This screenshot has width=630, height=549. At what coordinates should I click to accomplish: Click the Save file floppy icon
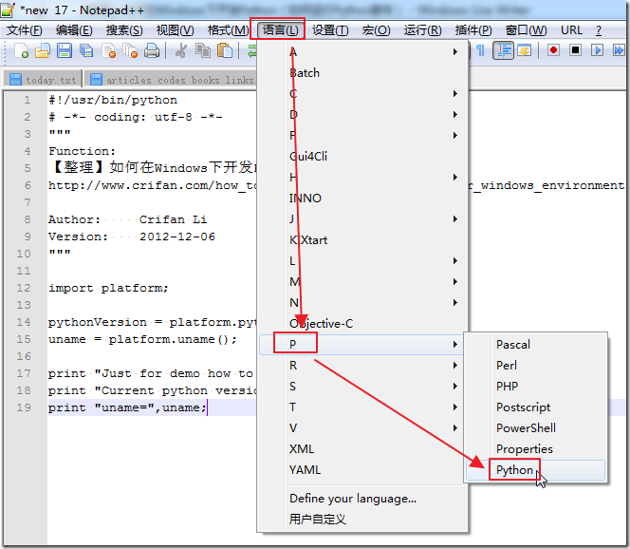pos(64,51)
